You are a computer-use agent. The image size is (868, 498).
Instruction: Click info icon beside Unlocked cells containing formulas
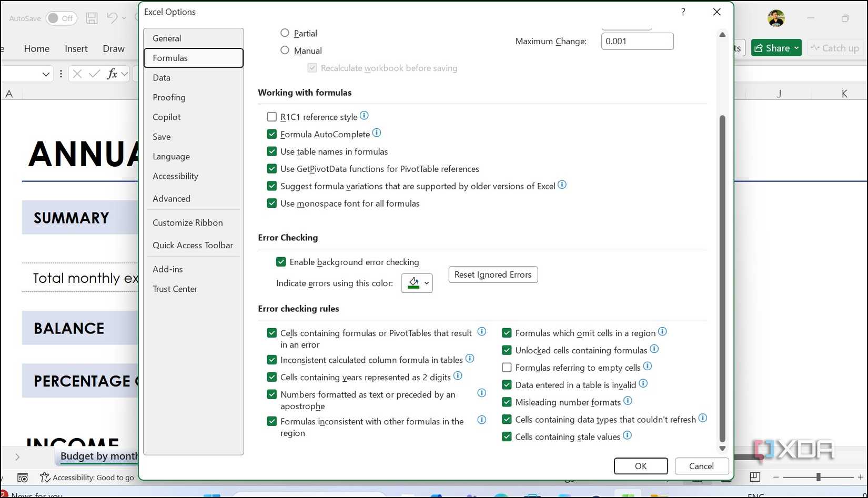coord(654,349)
